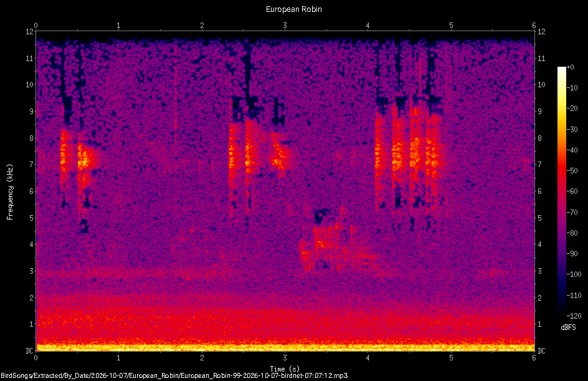Click the "-20" colorbar value

[572, 109]
